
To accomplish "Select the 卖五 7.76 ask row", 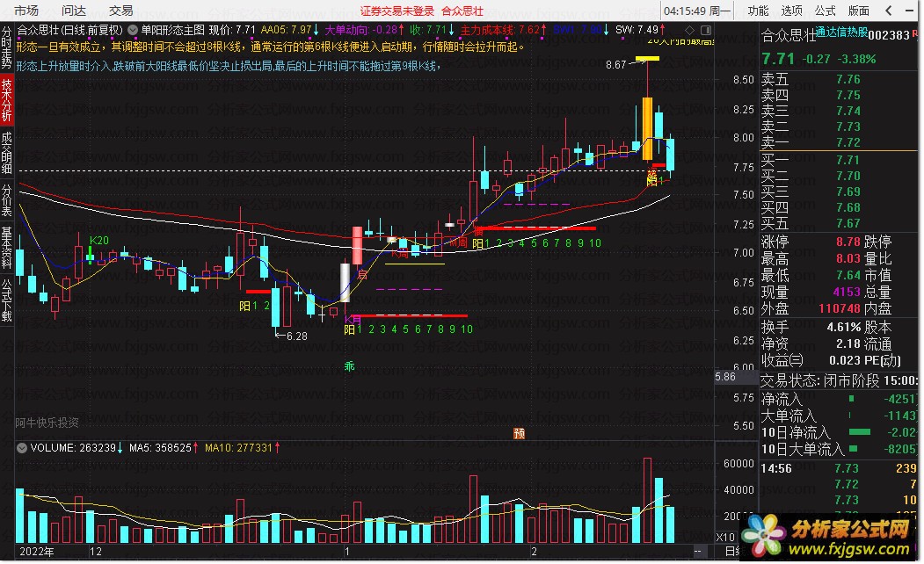I will pyautogui.click(x=840, y=79).
